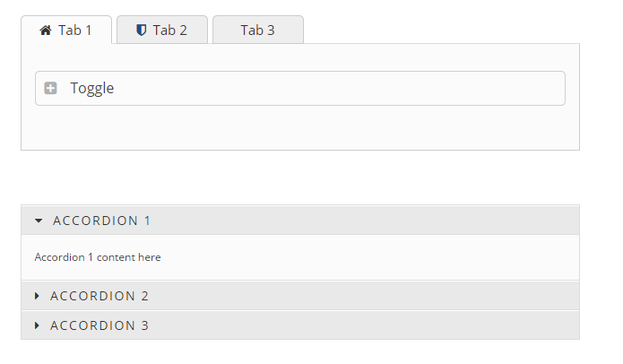This screenshot has width=623, height=364.
Task: Click the down arrow icon on Accordion 1
Action: (x=39, y=221)
